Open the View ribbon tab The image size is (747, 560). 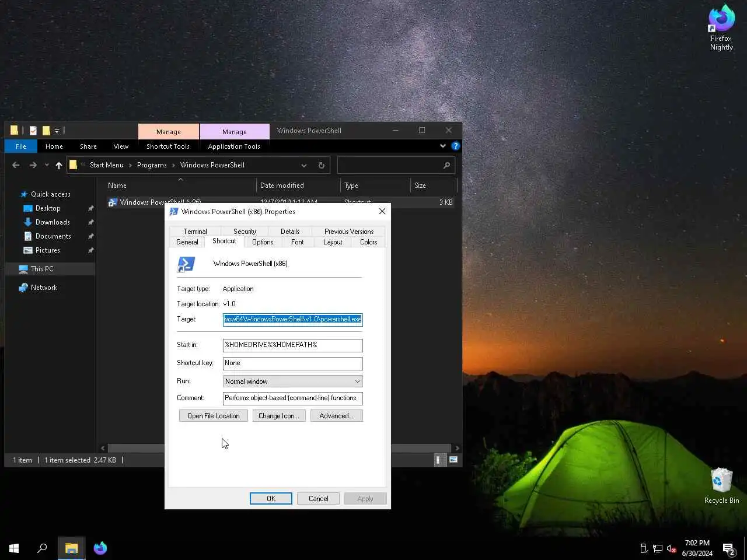(121, 146)
